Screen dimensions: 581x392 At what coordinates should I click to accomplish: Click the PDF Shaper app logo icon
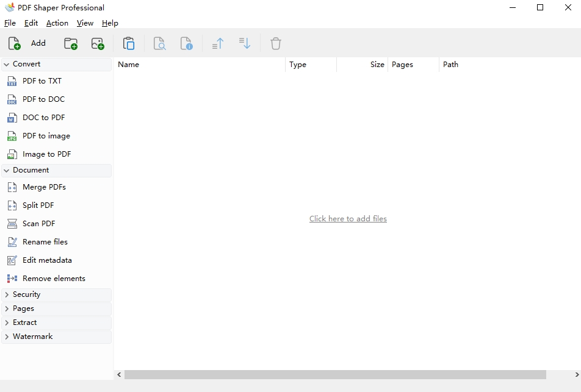pyautogui.click(x=10, y=7)
